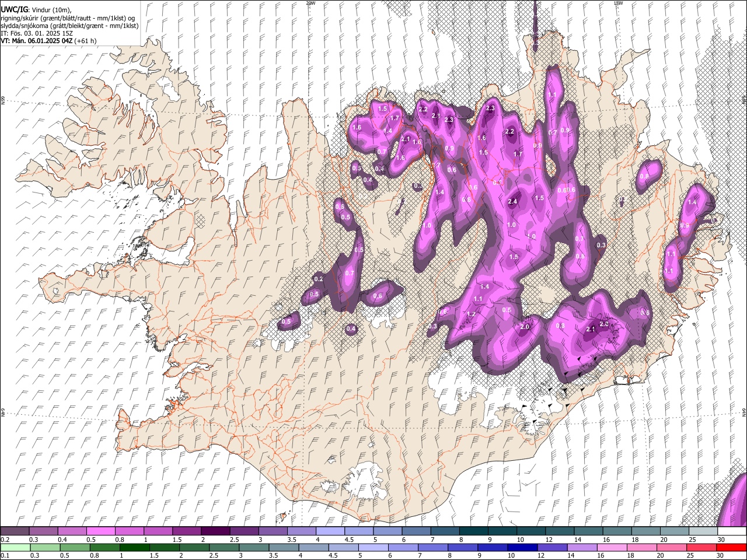
Task: Click the 1.2 precipitation value on the map
Action: (471, 314)
